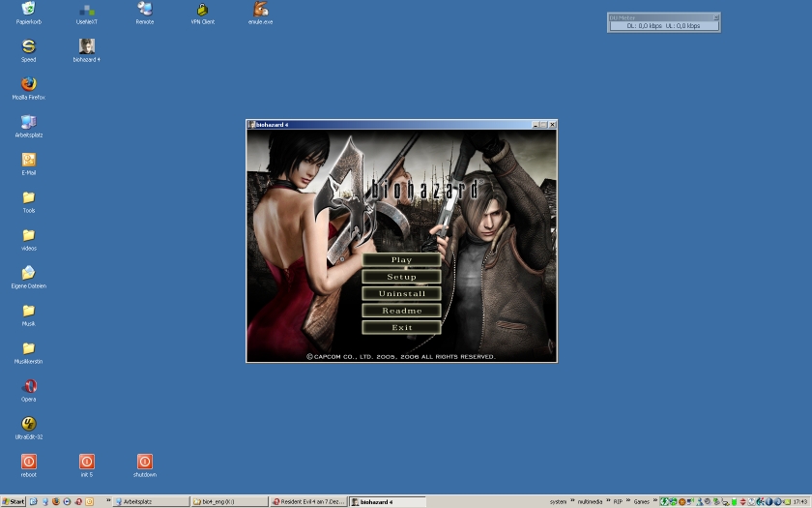The image size is (812, 508).
Task: Select the UseNeXT desktop icon
Action: coord(86,13)
